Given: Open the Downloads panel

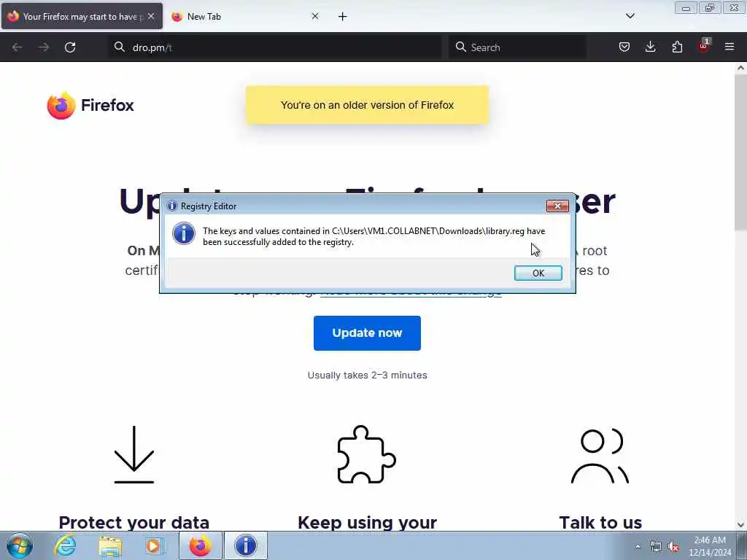Looking at the screenshot, I should pos(650,47).
